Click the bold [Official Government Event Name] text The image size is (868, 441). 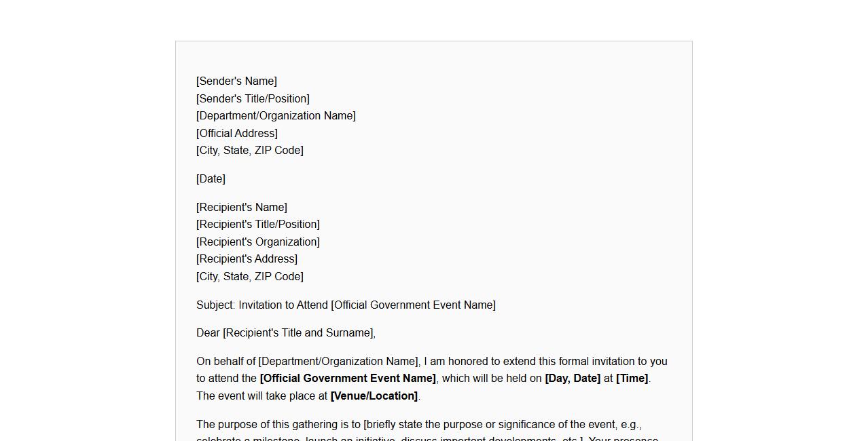[x=348, y=379]
